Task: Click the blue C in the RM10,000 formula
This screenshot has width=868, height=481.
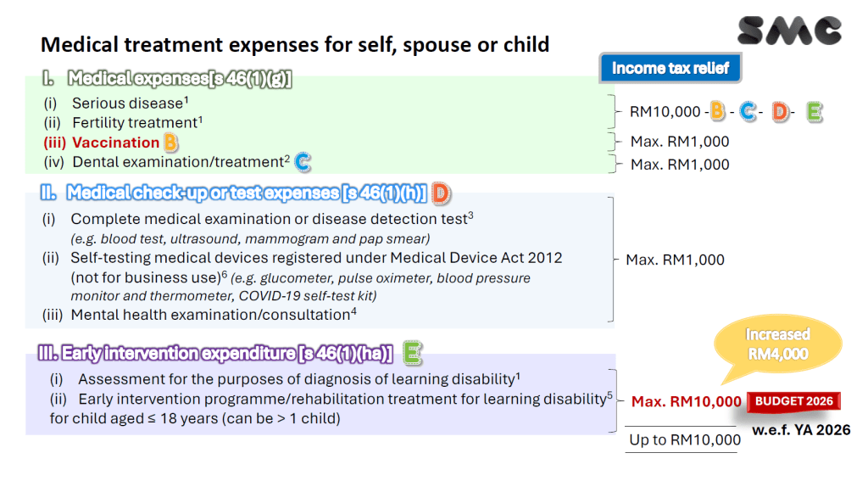Action: point(748,111)
